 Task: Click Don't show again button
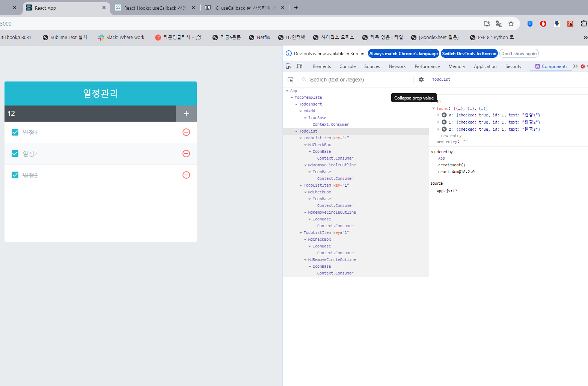point(519,54)
